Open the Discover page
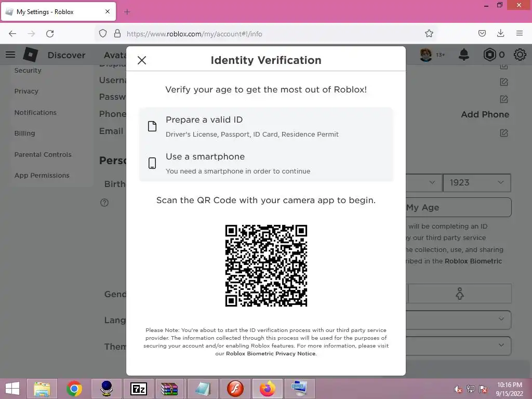This screenshot has height=399, width=532. tap(66, 55)
